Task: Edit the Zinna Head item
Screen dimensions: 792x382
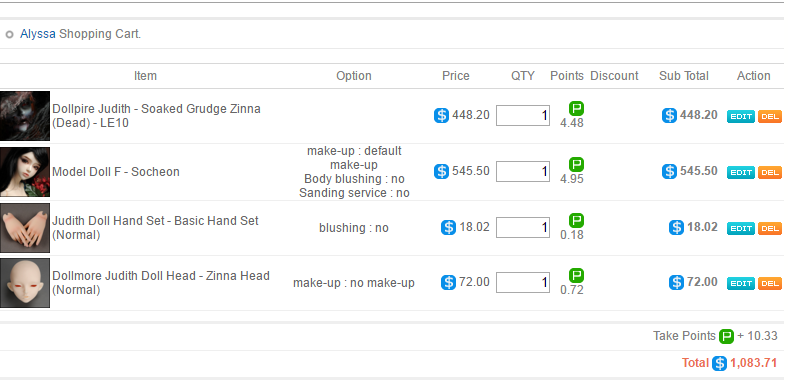Action: coord(741,283)
